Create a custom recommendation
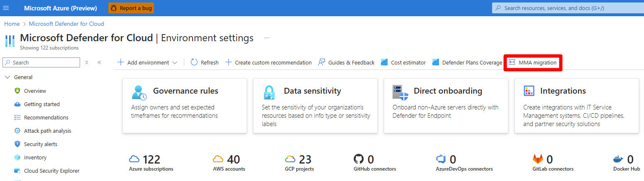The width and height of the screenshot is (644, 181). coord(268,62)
